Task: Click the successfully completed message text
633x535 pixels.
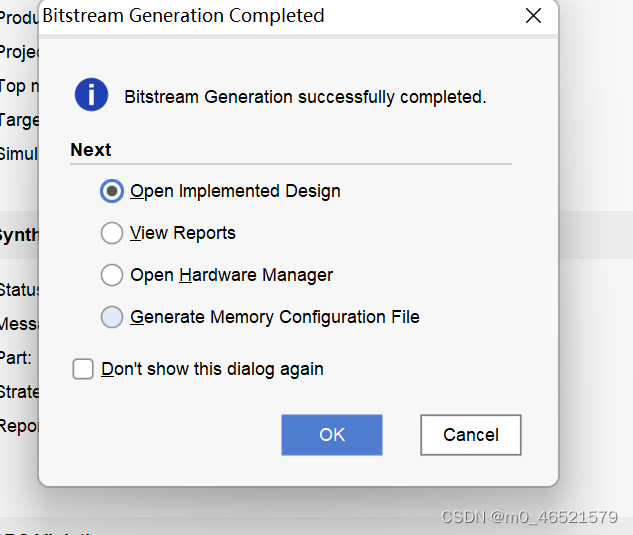Action: 305,97
